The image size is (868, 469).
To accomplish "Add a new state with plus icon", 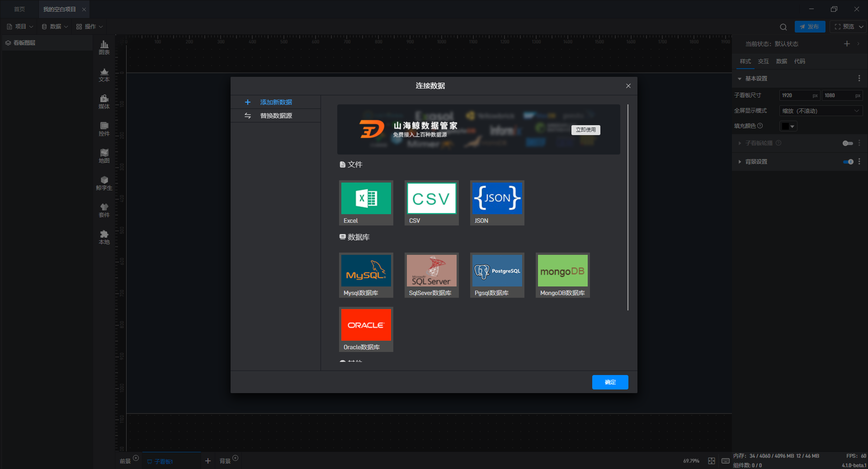I will coord(847,44).
